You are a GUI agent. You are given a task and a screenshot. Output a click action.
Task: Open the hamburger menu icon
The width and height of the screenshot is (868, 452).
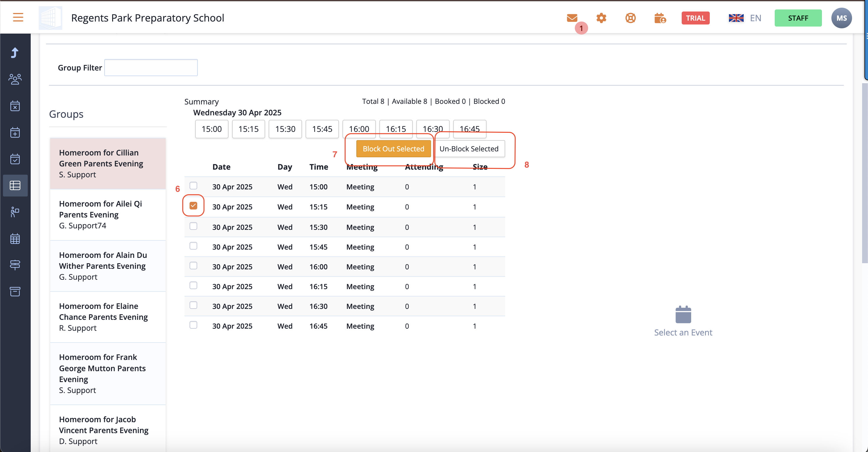(x=18, y=17)
